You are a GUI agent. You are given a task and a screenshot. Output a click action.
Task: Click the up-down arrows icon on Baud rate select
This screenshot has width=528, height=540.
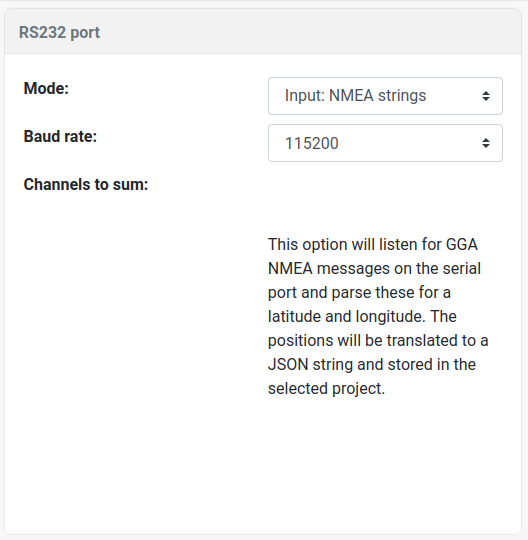[x=486, y=143]
